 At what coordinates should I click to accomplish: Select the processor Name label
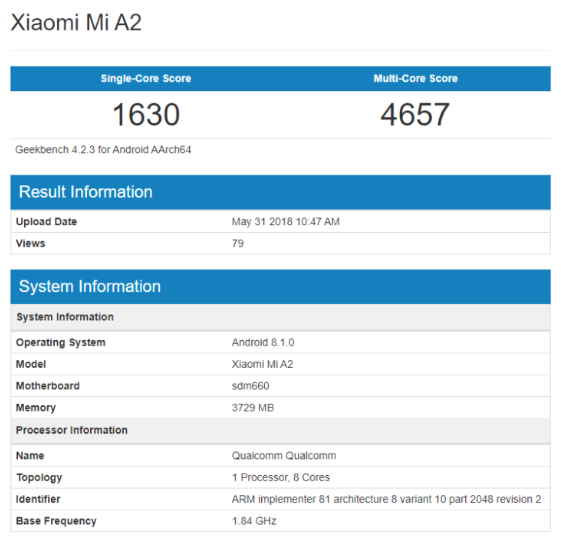(30, 456)
